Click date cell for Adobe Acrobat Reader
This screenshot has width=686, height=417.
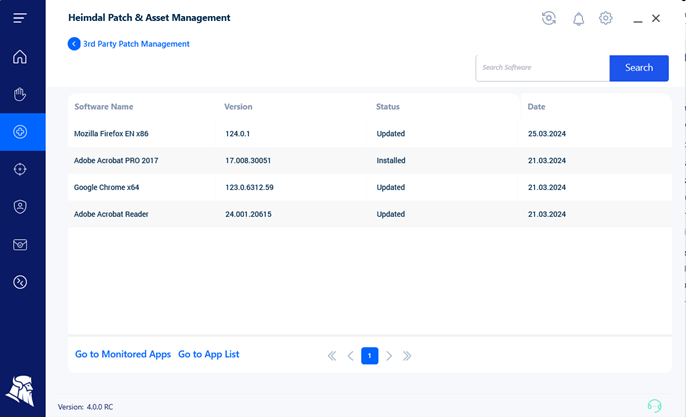click(x=546, y=214)
